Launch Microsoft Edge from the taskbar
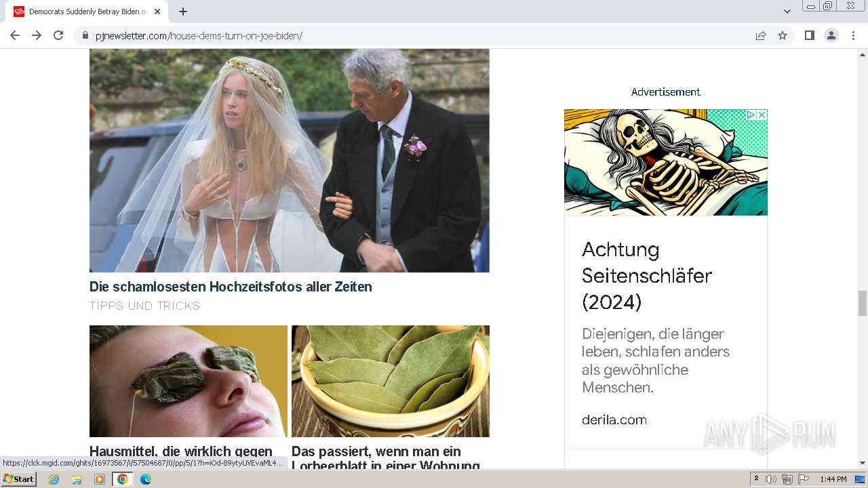The image size is (868, 488). pos(145,479)
